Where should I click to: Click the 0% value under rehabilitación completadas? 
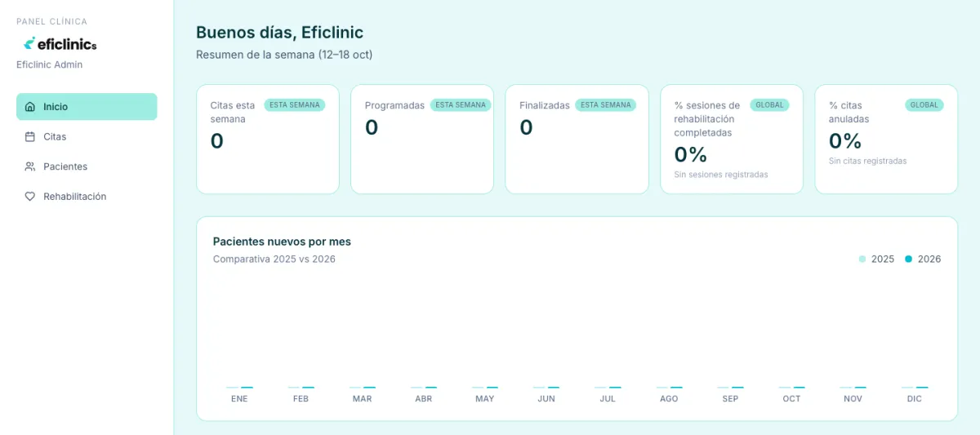691,154
